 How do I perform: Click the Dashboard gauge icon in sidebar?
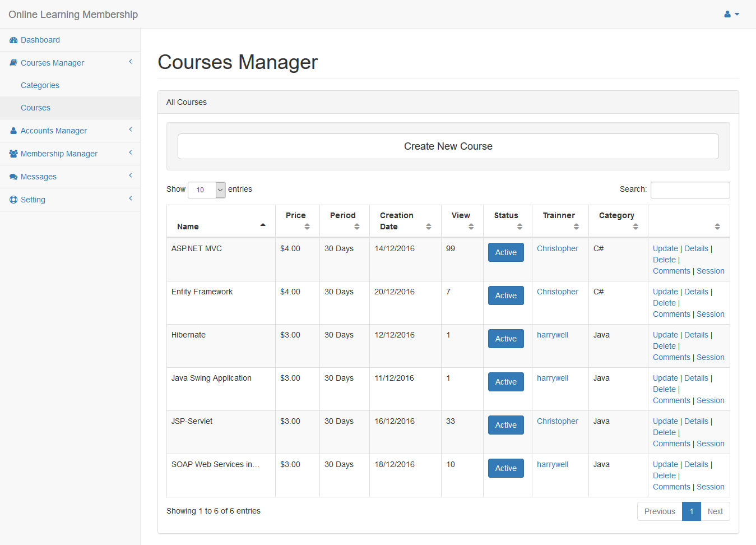[13, 40]
